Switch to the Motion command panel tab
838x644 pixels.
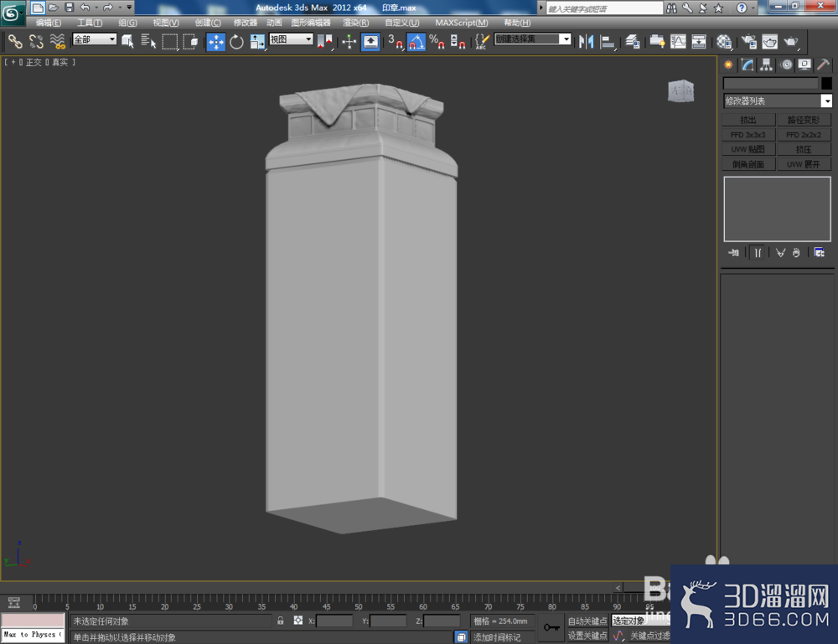coord(786,64)
